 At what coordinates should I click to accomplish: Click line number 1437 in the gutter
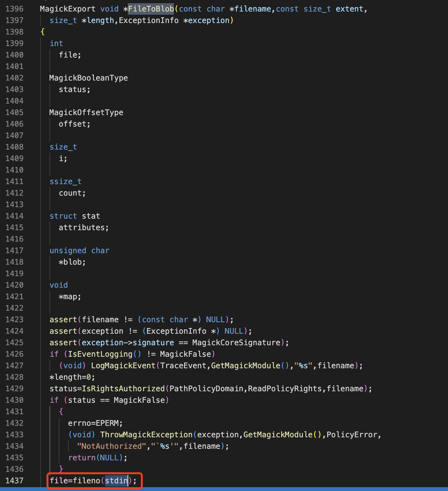14,480
